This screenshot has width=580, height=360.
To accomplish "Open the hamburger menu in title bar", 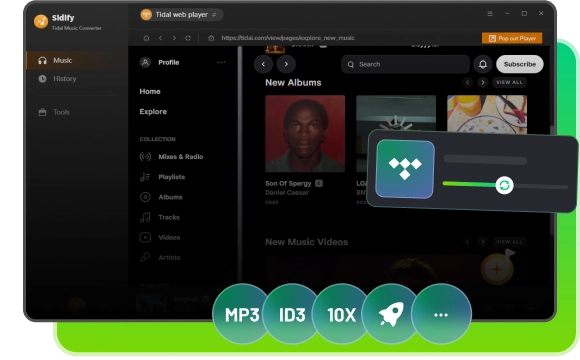I will click(490, 14).
